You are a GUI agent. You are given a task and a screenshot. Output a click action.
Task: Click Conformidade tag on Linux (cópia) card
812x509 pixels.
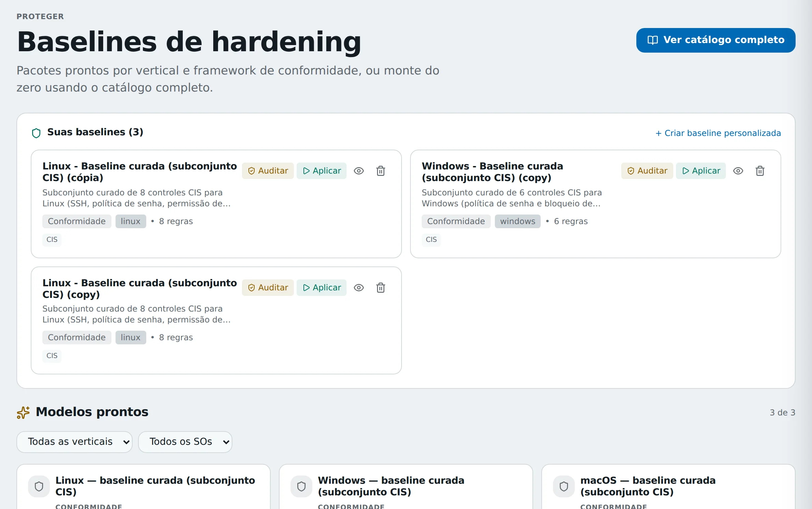tap(77, 221)
